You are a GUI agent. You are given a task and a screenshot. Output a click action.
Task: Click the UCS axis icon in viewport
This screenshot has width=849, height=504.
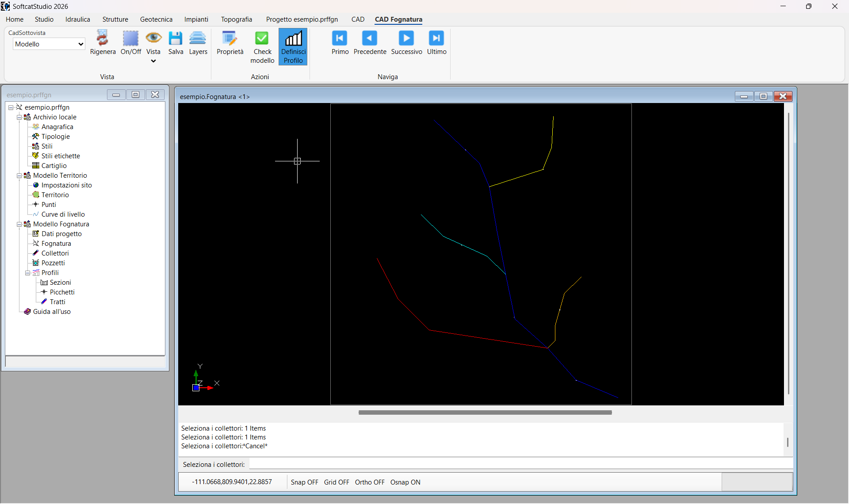[x=205, y=378]
